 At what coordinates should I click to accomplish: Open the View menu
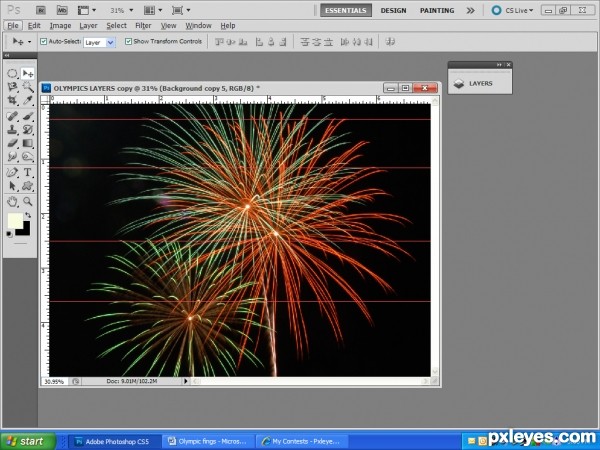[x=168, y=26]
